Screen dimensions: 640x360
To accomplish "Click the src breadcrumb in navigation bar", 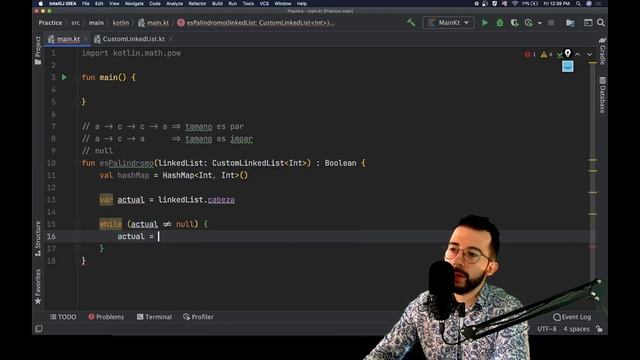I will [x=76, y=23].
